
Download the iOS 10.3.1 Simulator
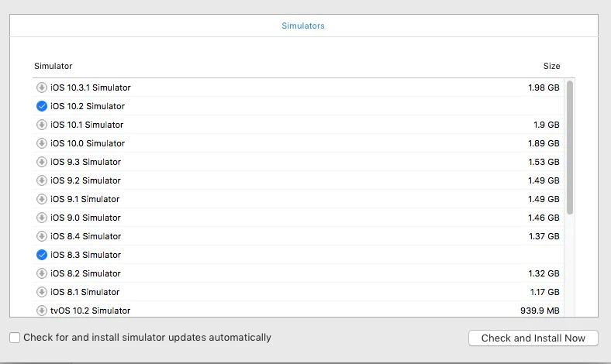click(x=42, y=88)
